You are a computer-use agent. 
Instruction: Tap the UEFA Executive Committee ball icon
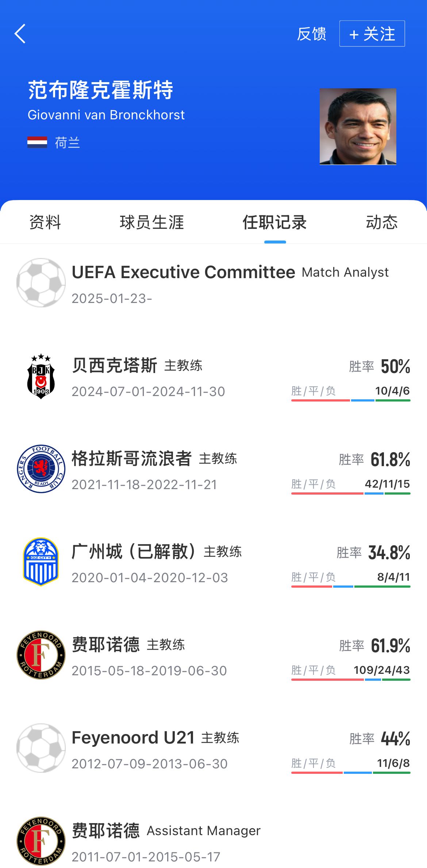[x=41, y=283]
